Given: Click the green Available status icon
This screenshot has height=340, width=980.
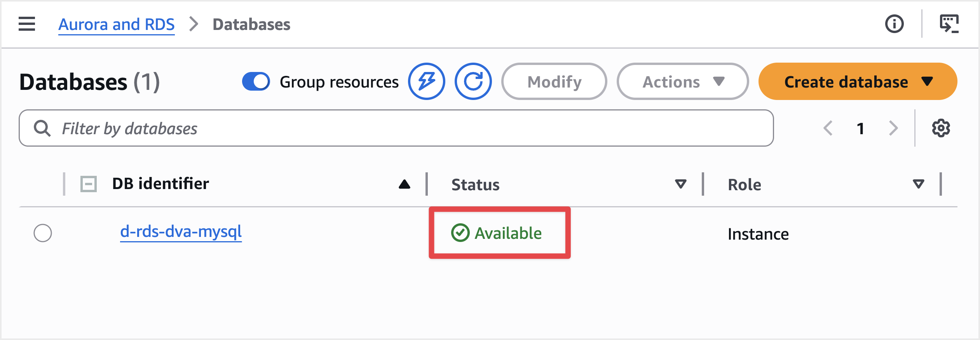Looking at the screenshot, I should (x=460, y=233).
